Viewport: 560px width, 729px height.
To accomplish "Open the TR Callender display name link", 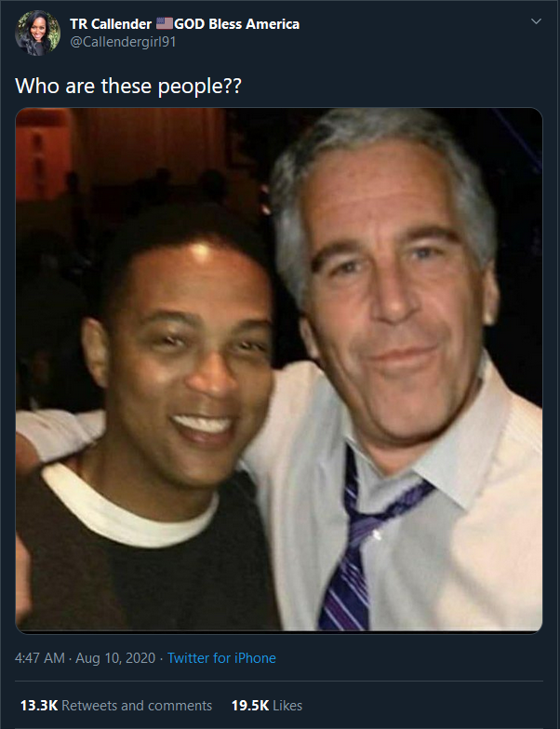I will coord(111,23).
